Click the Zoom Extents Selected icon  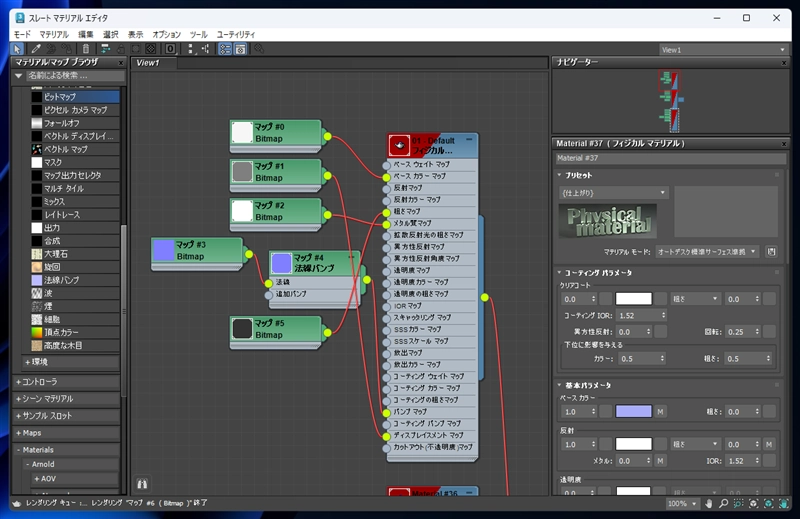point(769,504)
